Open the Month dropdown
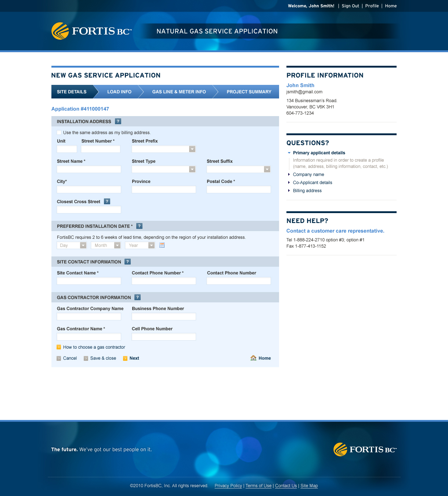 (106, 245)
